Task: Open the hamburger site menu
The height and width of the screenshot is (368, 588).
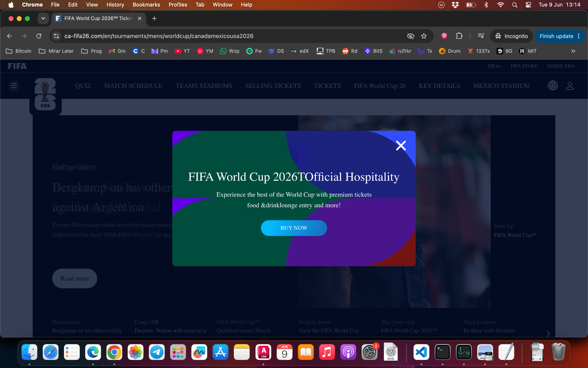Action: pos(14,86)
